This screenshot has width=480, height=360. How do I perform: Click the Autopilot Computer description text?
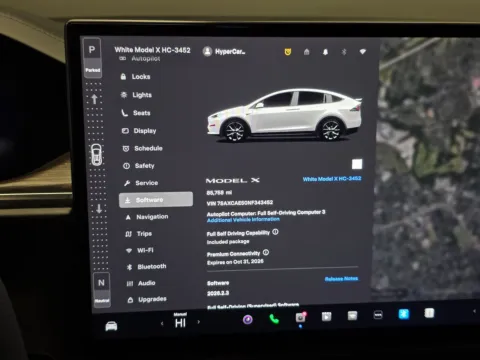[x=266, y=213]
